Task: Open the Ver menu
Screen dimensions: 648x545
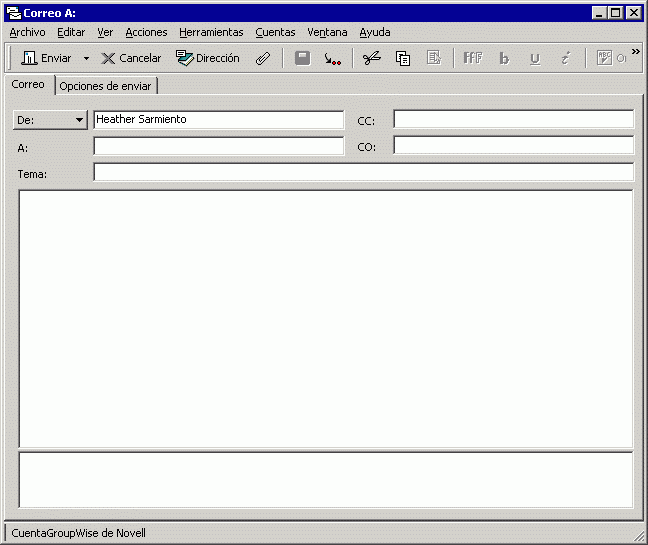Action: 105,32
